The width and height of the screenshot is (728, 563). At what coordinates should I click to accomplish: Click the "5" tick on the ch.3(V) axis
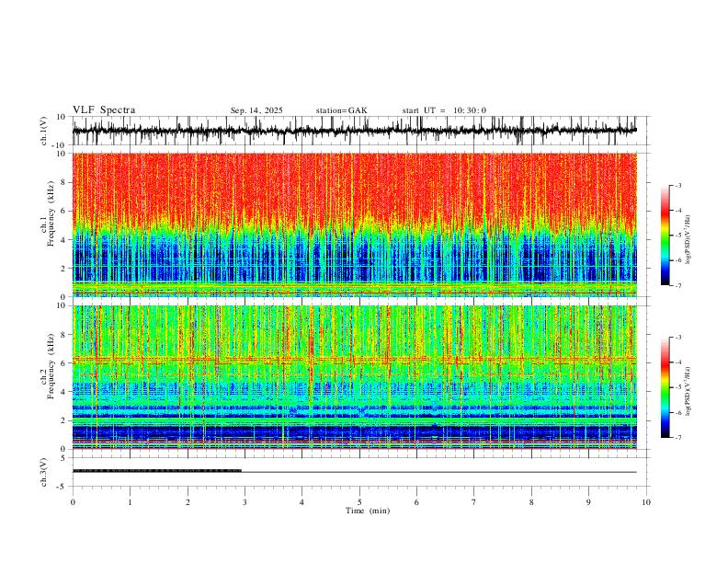click(63, 458)
